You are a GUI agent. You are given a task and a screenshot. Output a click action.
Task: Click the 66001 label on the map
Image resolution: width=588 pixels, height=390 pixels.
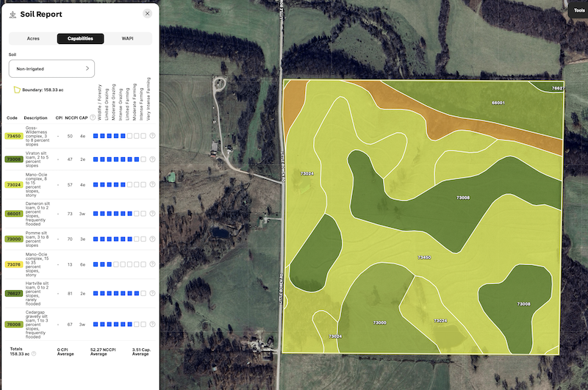click(498, 103)
